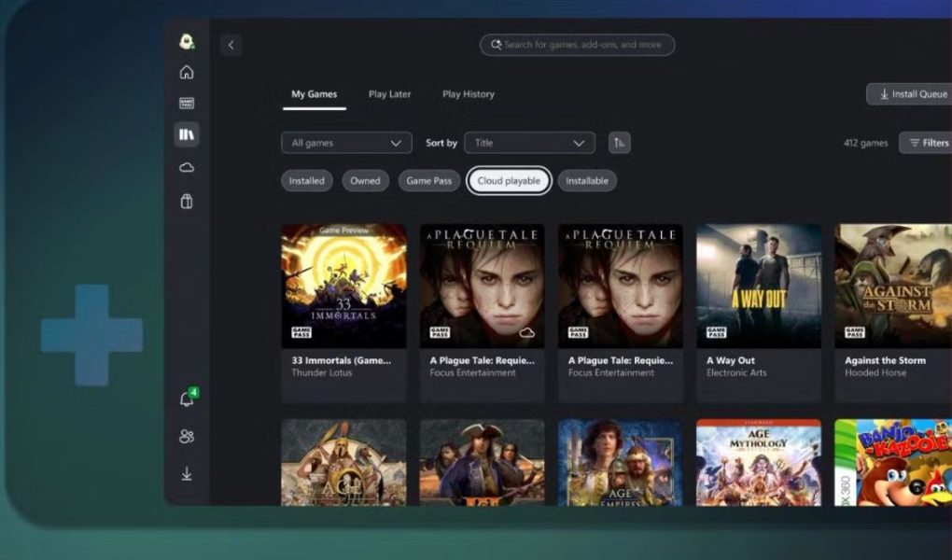Click Game Pass badge on 33 Immortals tile

click(301, 332)
